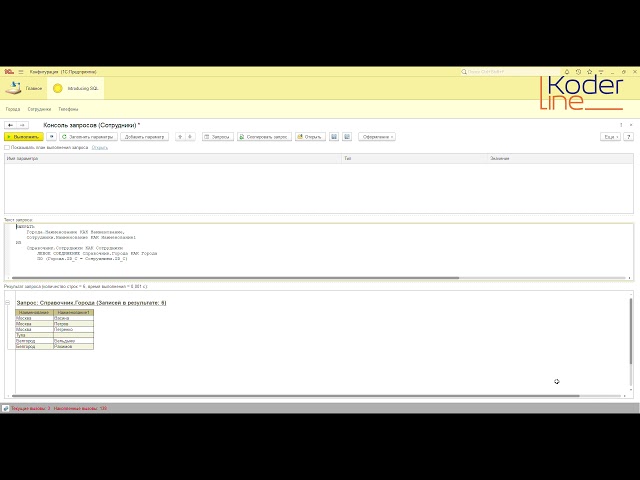Click the second save icon before Оформление
Image resolution: width=640 pixels, height=480 pixels.
point(347,137)
